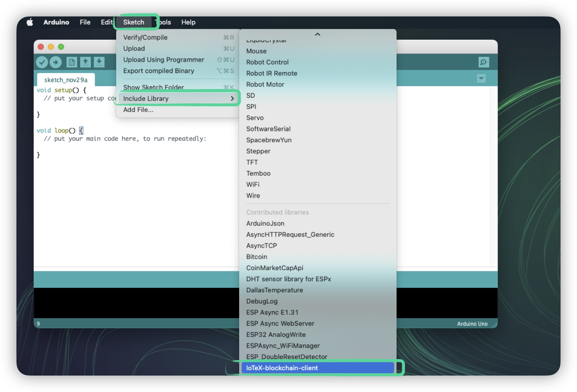Click the Upload arrow toolbar icon
This screenshot has width=577, height=392.
(x=56, y=62)
